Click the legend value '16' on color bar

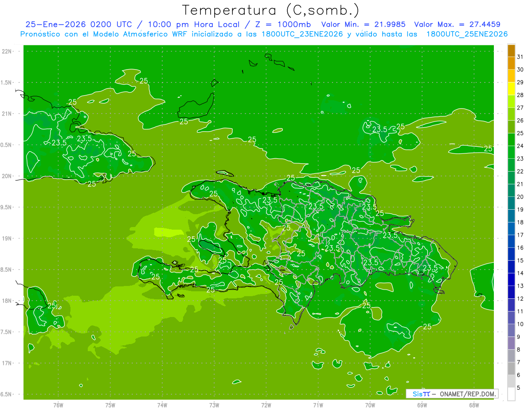tap(520, 248)
